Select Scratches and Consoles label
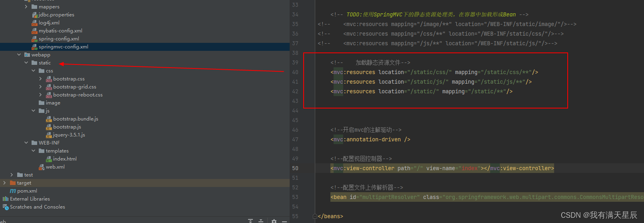The height and width of the screenshot is (223, 644). pos(38,207)
